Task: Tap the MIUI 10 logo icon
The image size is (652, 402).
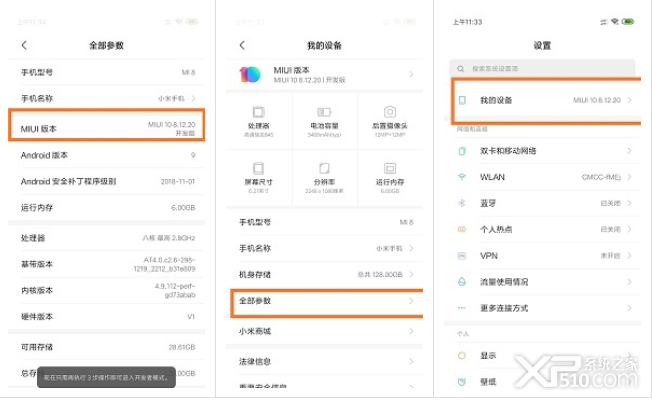Action: [250, 74]
